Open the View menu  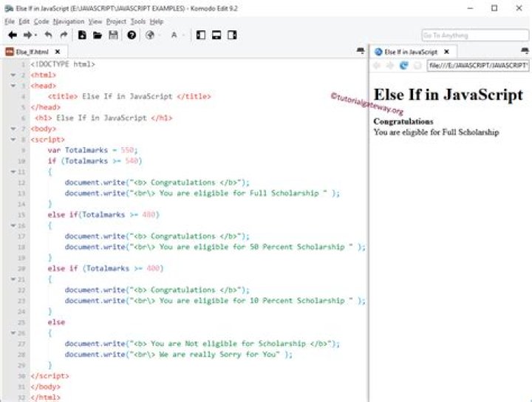[95, 21]
